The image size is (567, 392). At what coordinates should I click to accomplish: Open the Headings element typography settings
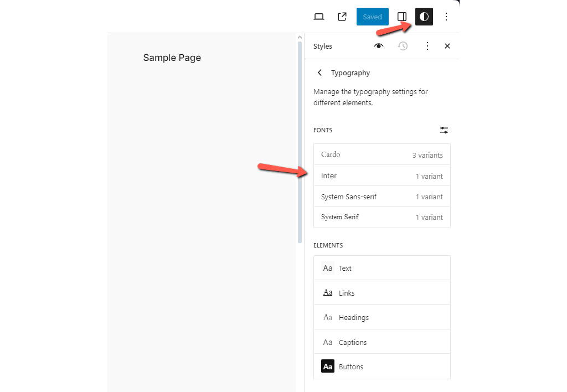coord(382,317)
